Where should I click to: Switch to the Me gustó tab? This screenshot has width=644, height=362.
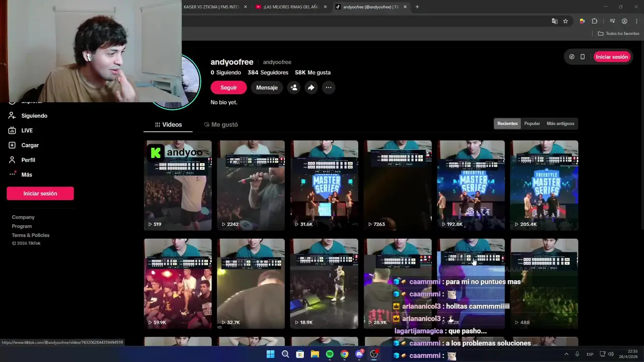click(x=221, y=125)
